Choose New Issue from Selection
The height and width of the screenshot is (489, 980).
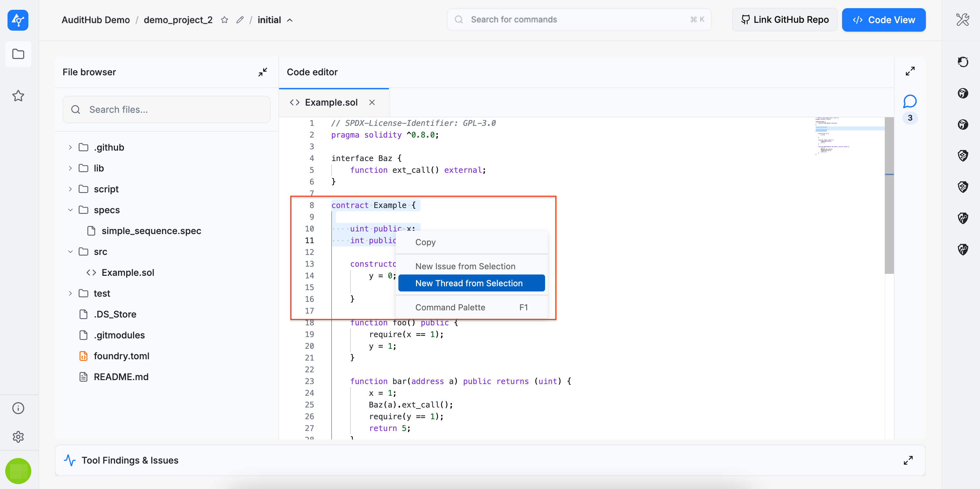click(x=465, y=266)
